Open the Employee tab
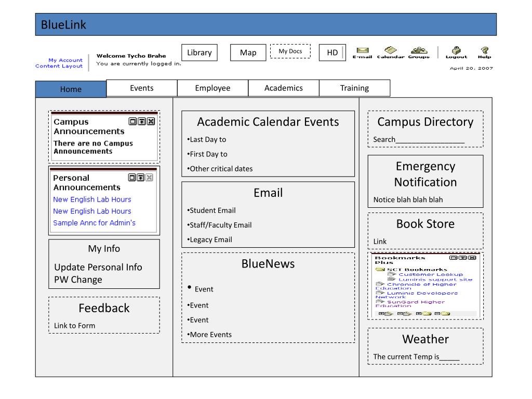Screen dimensions: 532x399 point(212,88)
